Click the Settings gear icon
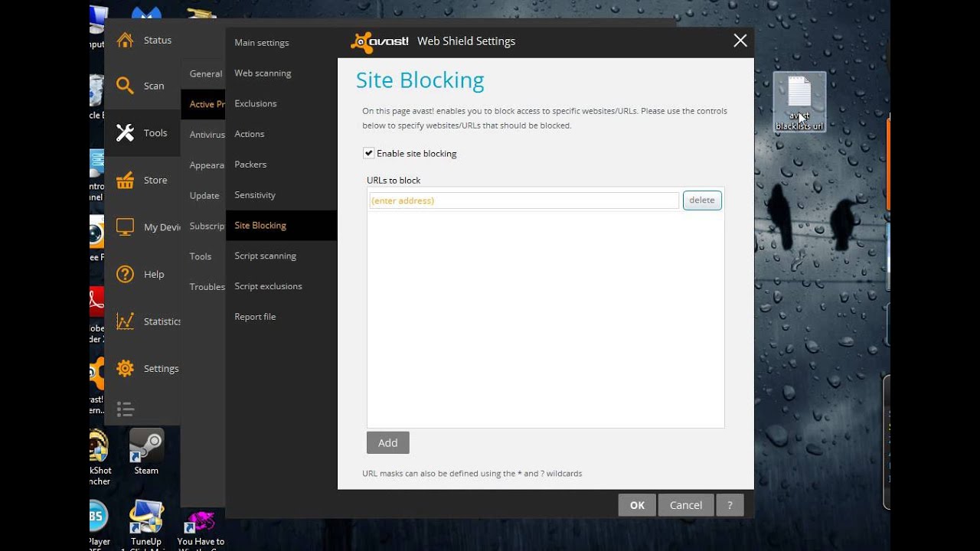This screenshot has height=551, width=980. tap(125, 368)
